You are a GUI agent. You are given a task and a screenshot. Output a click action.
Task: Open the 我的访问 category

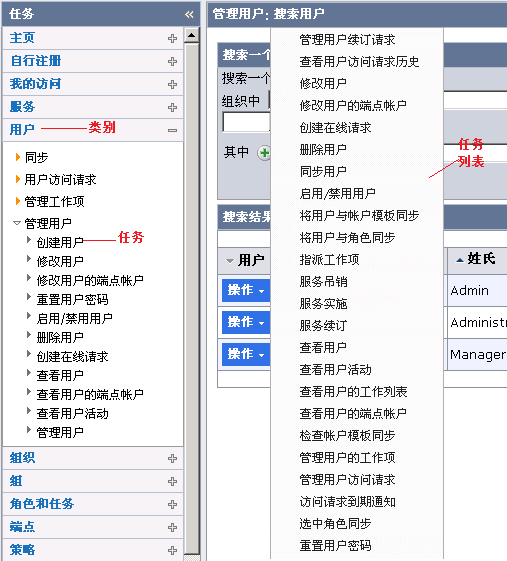click(35, 84)
